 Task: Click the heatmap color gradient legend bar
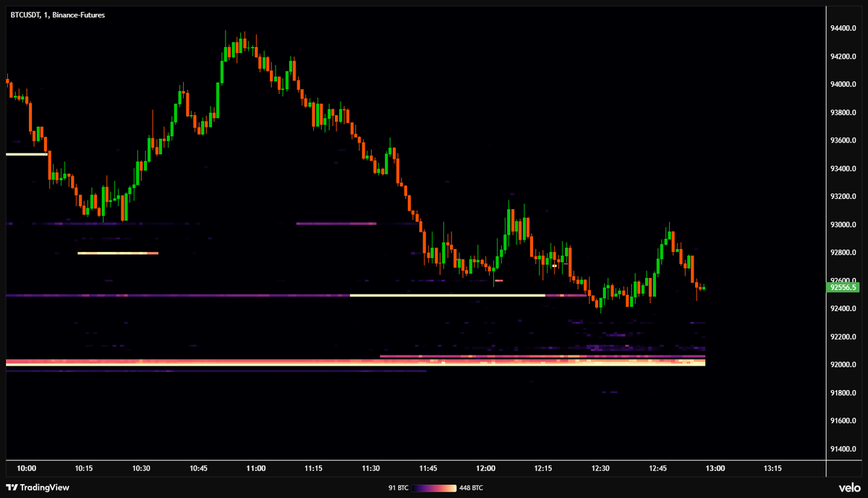[x=435, y=488]
